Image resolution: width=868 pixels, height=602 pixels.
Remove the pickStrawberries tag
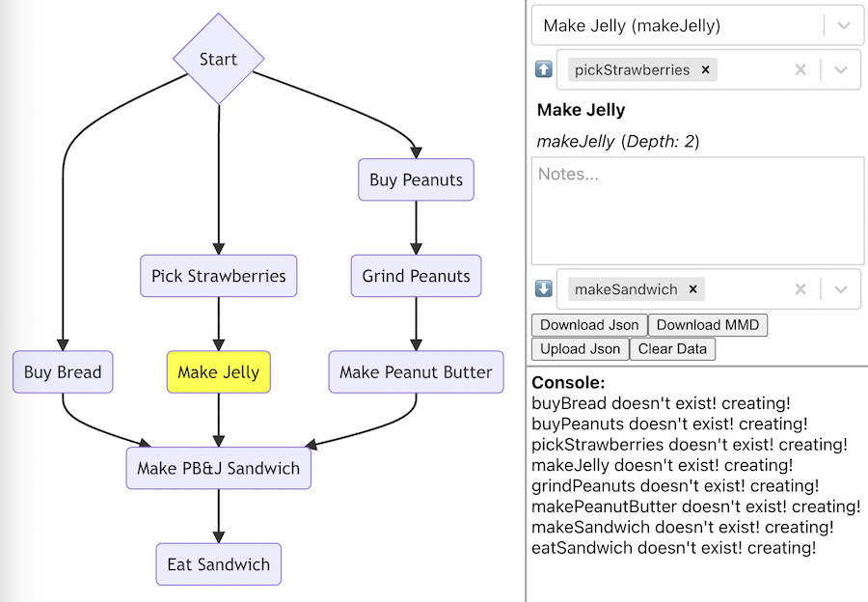click(x=705, y=69)
